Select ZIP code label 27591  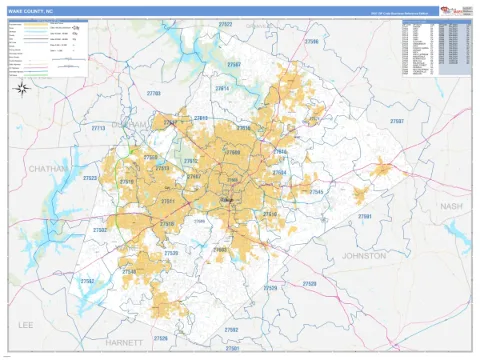(x=365, y=216)
